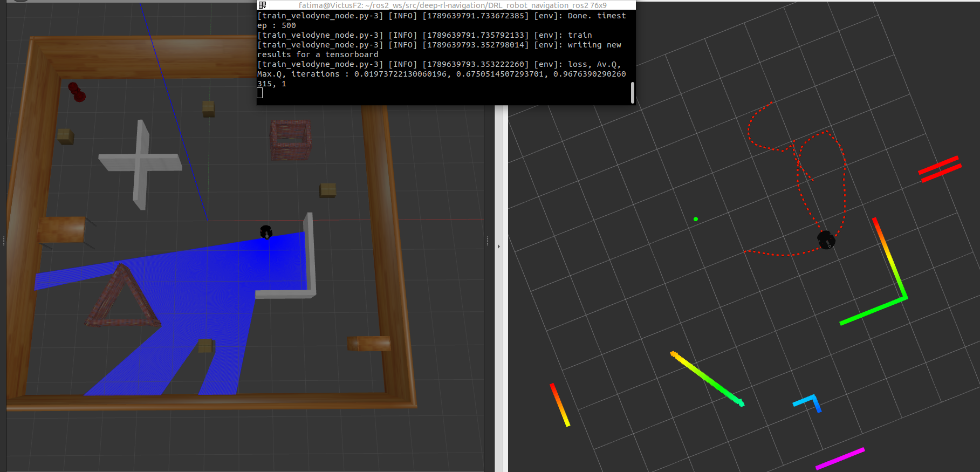The height and width of the screenshot is (472, 980).
Task: Select the square brick enclosure in Gazebo
Action: pos(291,140)
